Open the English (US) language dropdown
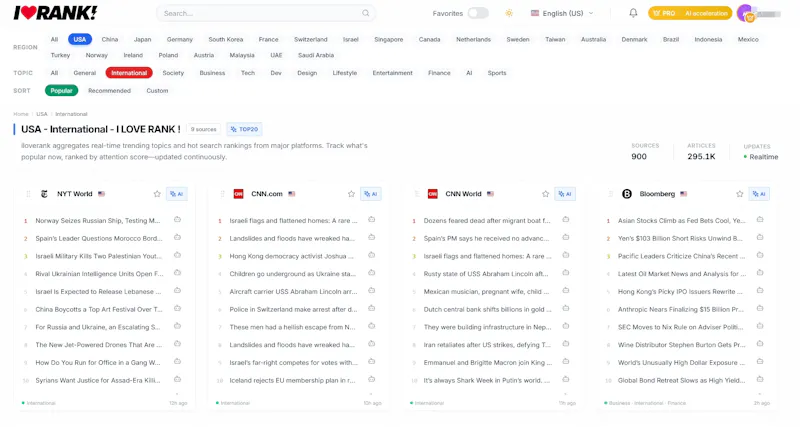 click(562, 13)
